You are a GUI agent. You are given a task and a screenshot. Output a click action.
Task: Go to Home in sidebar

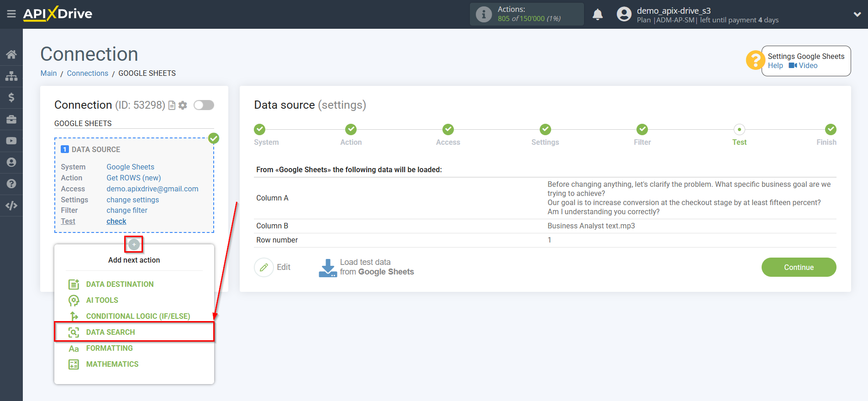tap(11, 54)
